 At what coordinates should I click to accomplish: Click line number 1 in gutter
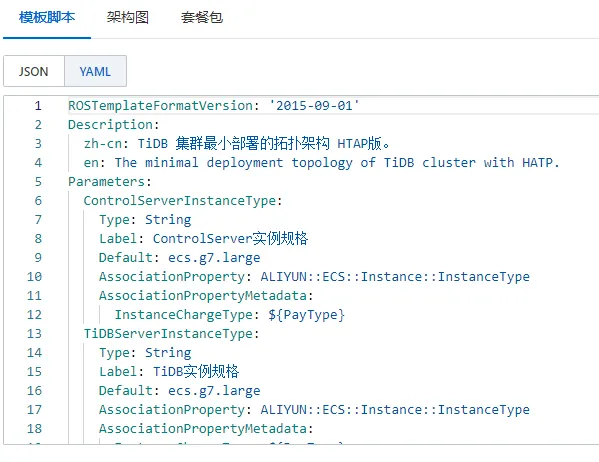click(38, 105)
